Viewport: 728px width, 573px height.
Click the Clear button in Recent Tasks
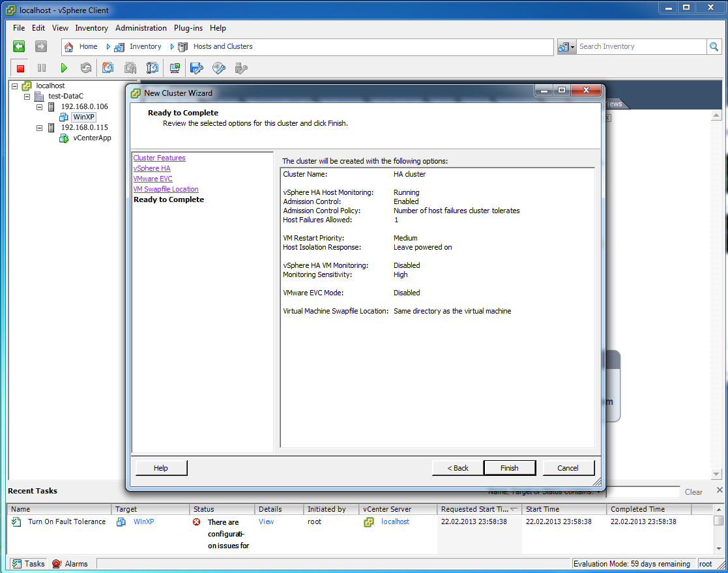click(693, 492)
